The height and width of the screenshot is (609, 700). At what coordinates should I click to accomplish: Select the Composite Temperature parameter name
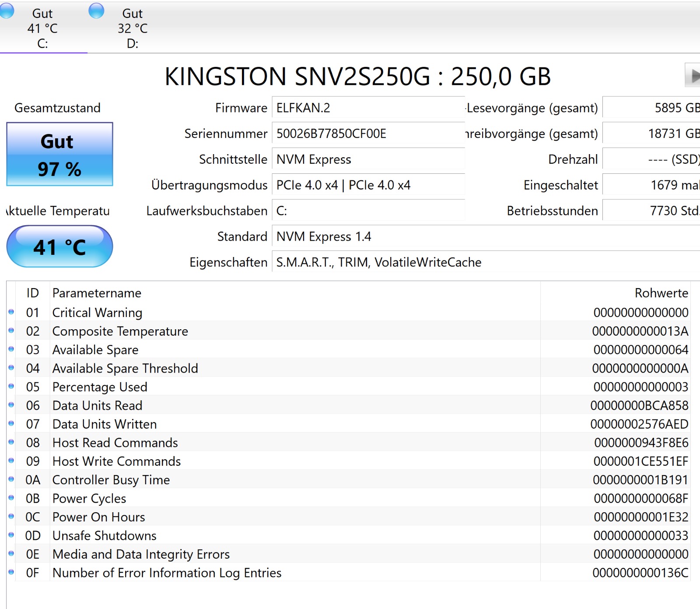[120, 331]
